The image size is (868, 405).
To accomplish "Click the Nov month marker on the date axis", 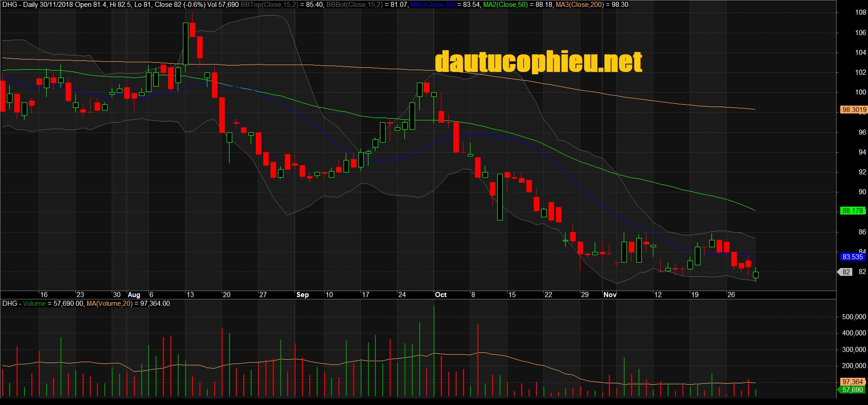I will coord(610,295).
